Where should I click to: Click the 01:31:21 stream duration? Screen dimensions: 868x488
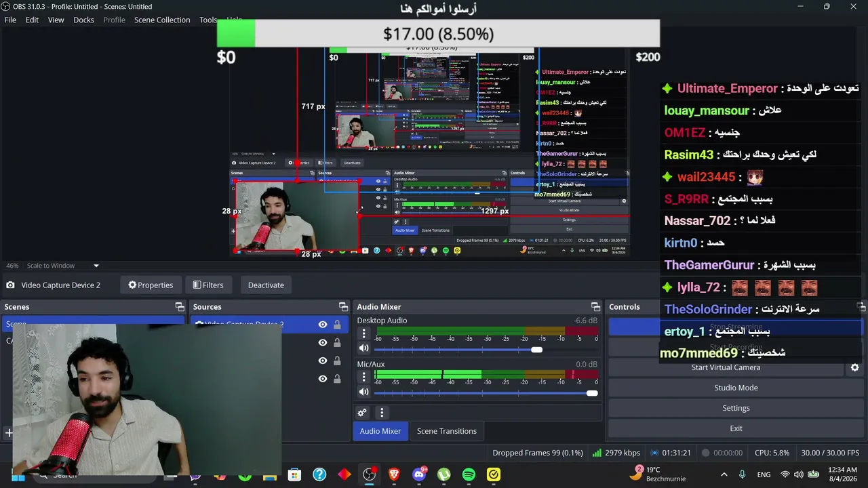(x=677, y=453)
